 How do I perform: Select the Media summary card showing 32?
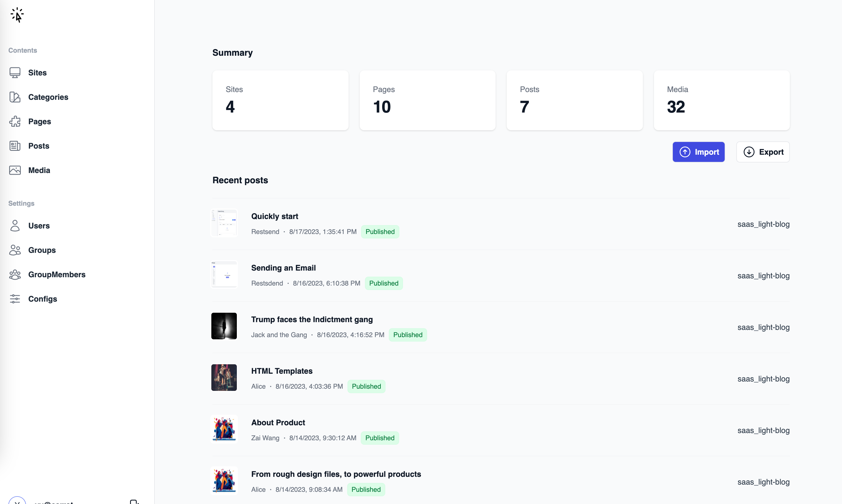pos(721,100)
